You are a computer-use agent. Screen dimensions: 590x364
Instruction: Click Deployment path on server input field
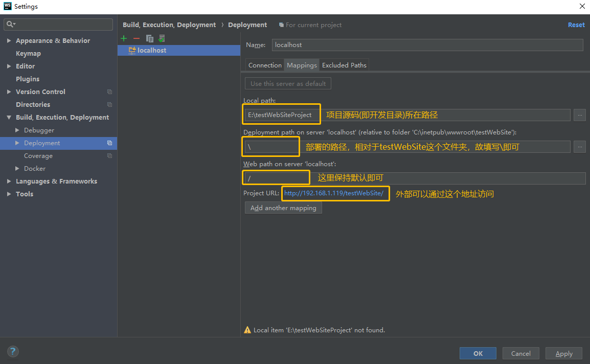407,147
